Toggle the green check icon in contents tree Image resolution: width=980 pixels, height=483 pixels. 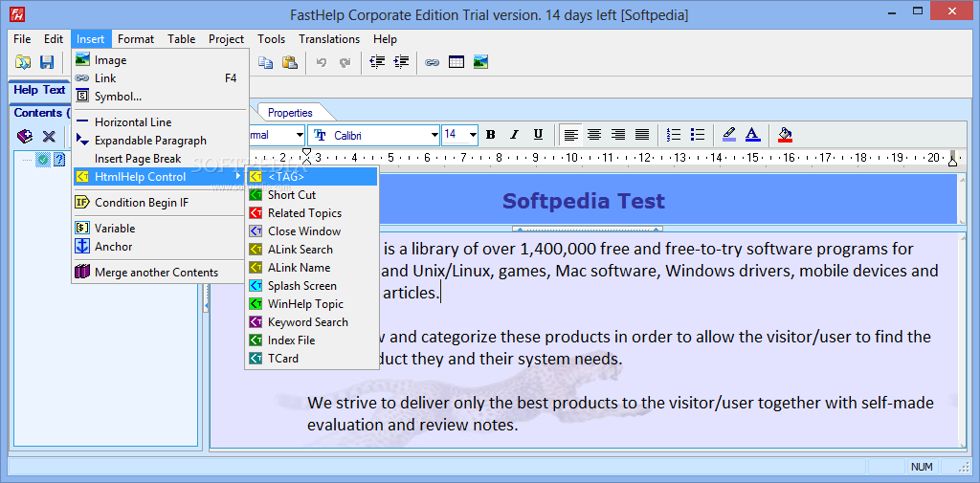pos(42,160)
